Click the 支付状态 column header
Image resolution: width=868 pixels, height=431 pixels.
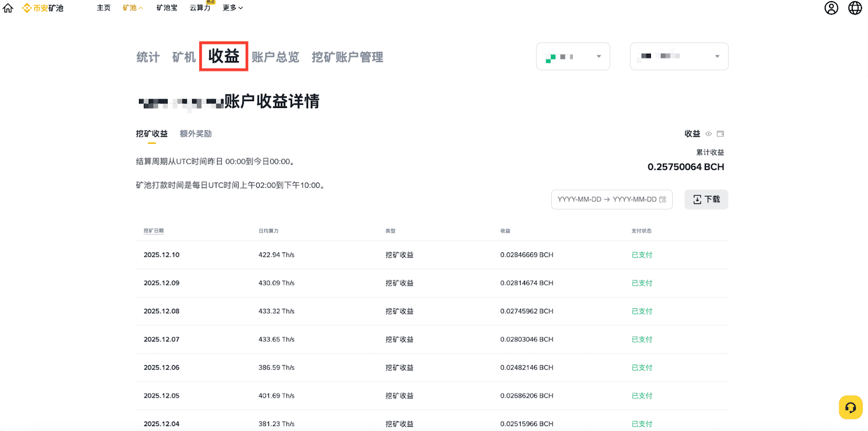(x=641, y=231)
